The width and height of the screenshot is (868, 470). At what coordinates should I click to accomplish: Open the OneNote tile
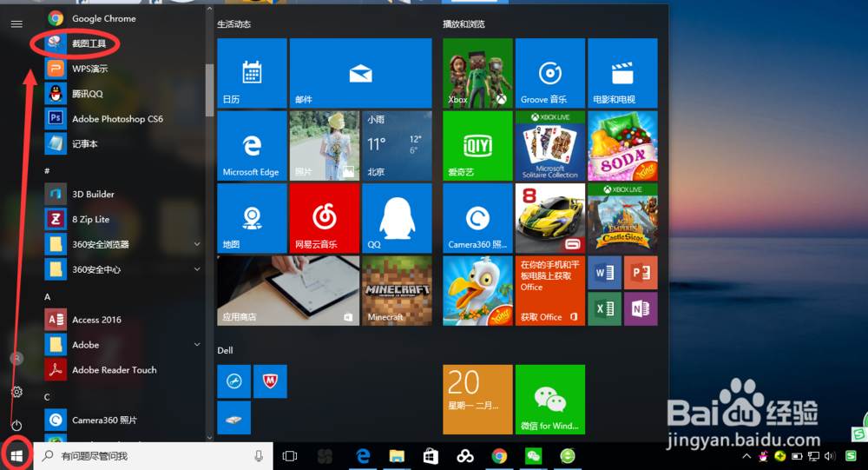click(x=641, y=308)
